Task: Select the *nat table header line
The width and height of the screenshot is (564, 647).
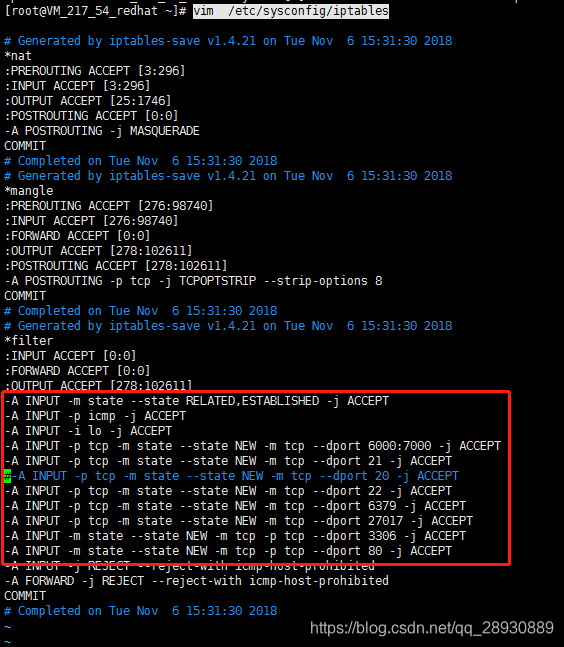Action: point(18,56)
